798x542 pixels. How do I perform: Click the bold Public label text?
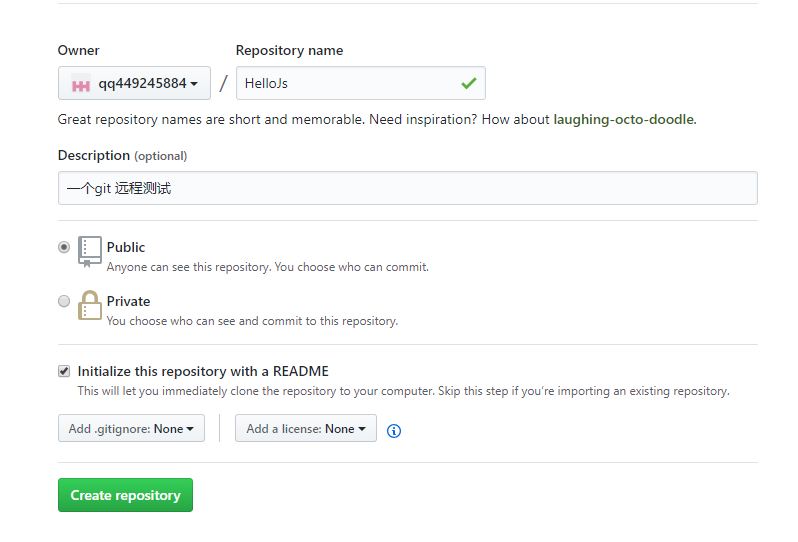point(126,247)
